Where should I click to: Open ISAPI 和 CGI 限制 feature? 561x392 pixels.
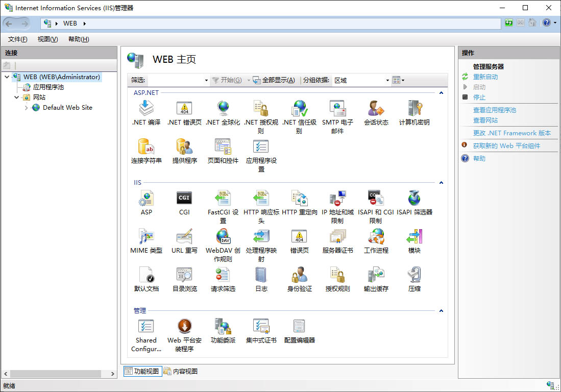pos(376,207)
